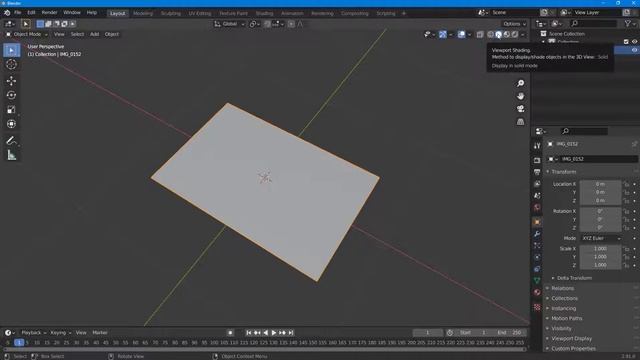Image resolution: width=640 pixels, height=360 pixels.
Task: Toggle viewport overlays
Action: coord(461,35)
